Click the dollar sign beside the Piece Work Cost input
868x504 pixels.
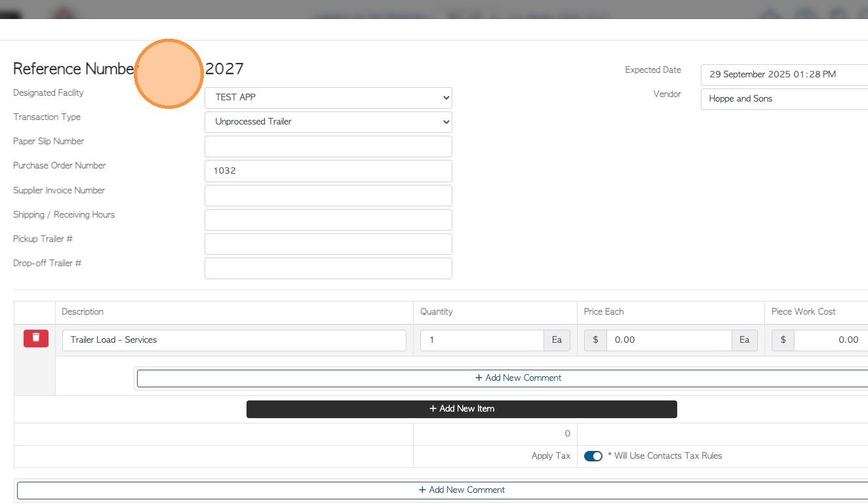[x=783, y=340]
